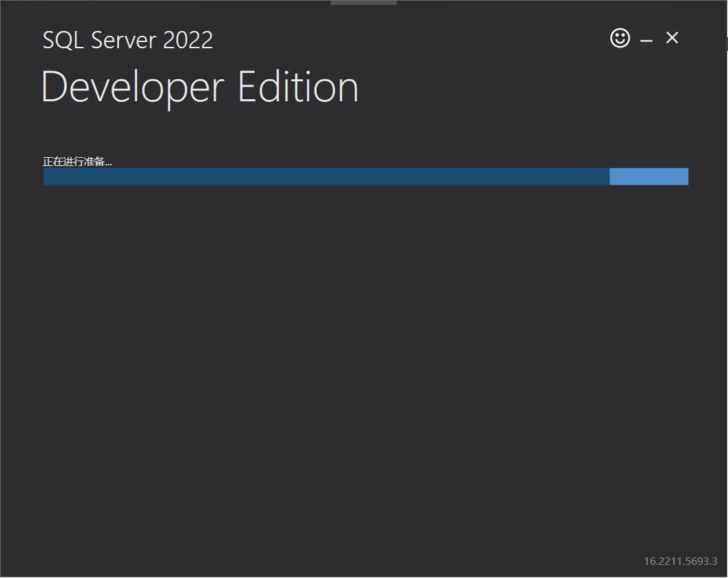Click the version number 16.2211.5693.3
The height and width of the screenshot is (578, 728).
(680, 561)
